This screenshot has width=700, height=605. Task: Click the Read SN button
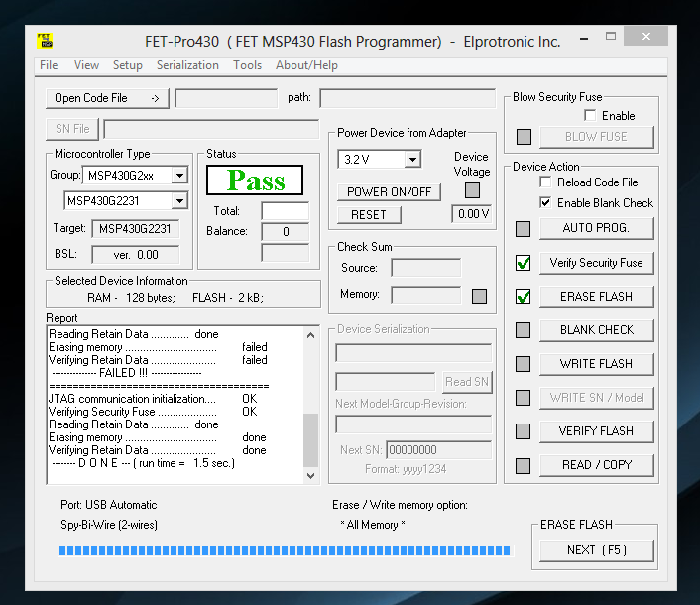(467, 382)
